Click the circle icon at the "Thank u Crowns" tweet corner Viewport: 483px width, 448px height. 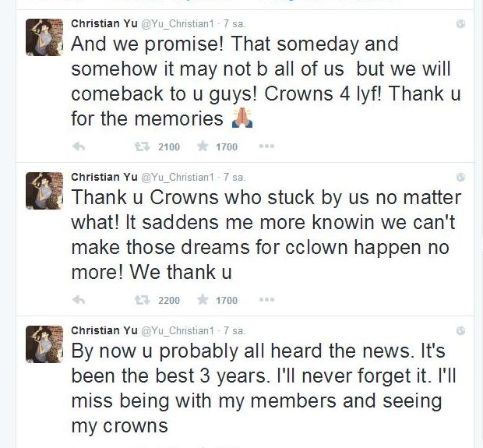tap(460, 177)
